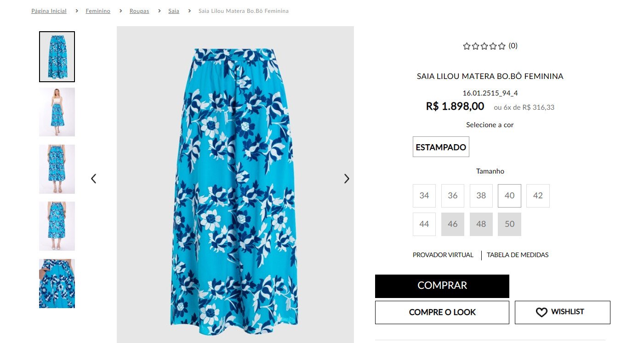Open the Feminino breadcrumb link

point(98,11)
